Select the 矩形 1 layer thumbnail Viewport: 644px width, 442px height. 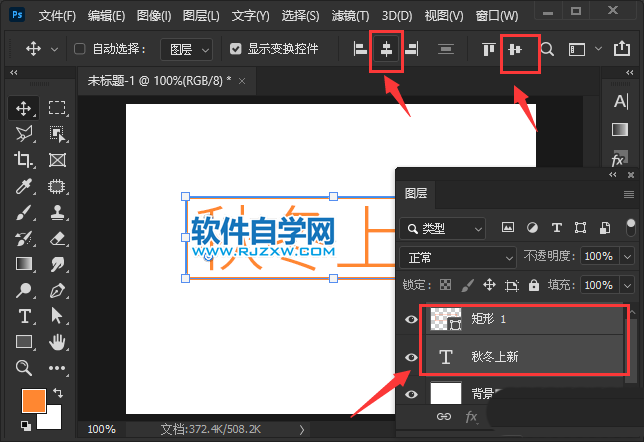click(x=446, y=319)
